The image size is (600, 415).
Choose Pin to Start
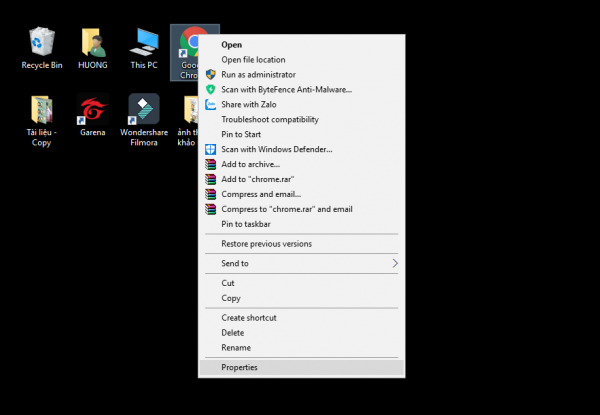click(302, 134)
